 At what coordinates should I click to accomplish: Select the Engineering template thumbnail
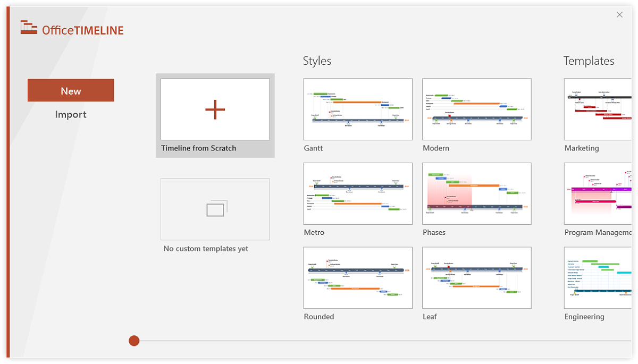598,277
